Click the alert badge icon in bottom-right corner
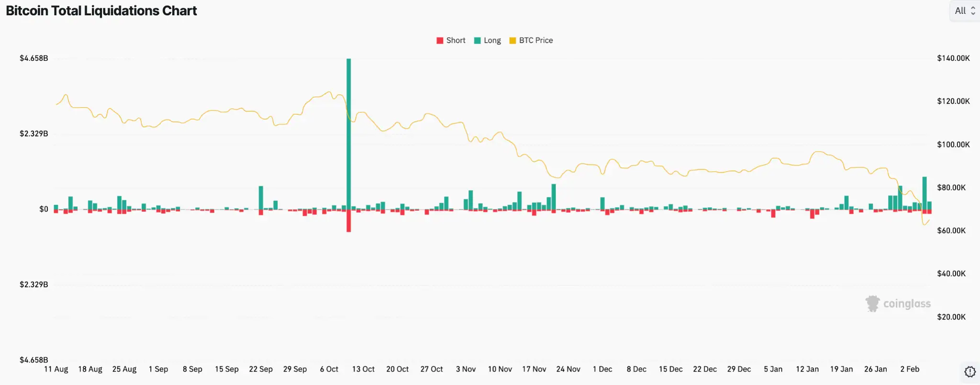Image resolution: width=980 pixels, height=385 pixels. (971, 371)
